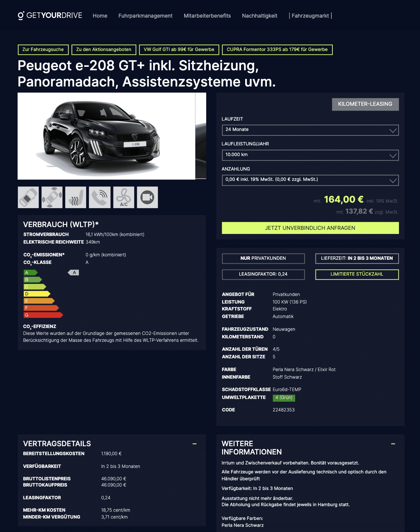Open the CUPRA Formentor 333PS offer
Screen dimensions: 420x532
pos(277,50)
